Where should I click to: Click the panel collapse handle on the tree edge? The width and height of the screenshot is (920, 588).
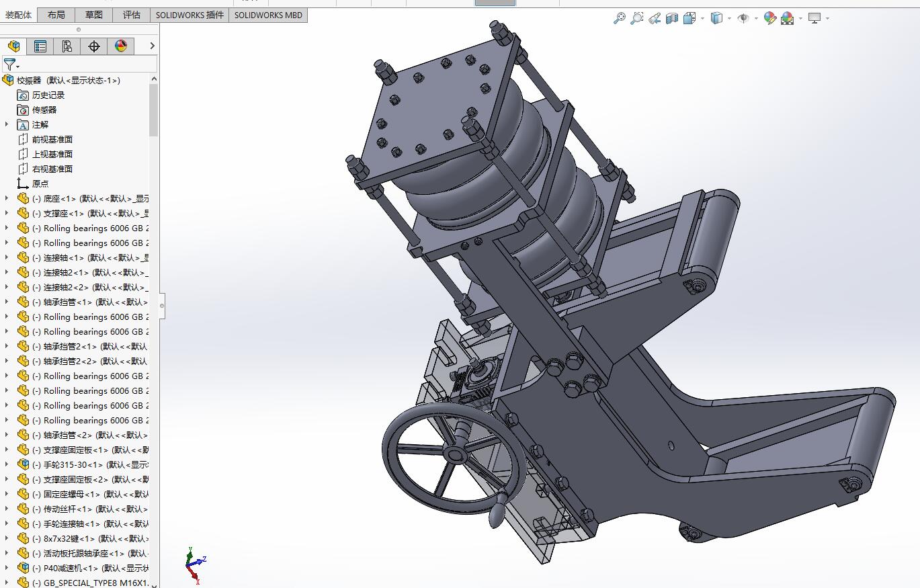pyautogui.click(x=162, y=306)
